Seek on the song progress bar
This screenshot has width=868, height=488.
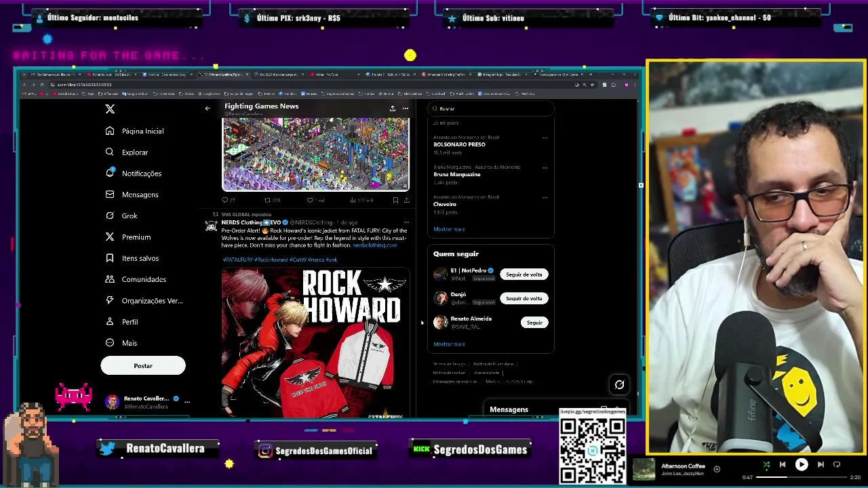(802, 477)
